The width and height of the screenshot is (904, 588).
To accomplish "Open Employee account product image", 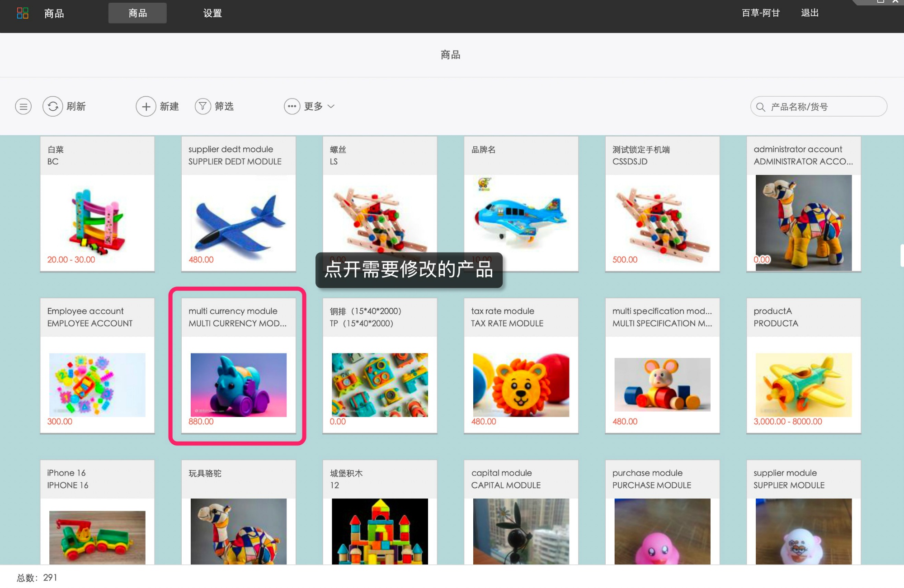I will click(x=97, y=385).
